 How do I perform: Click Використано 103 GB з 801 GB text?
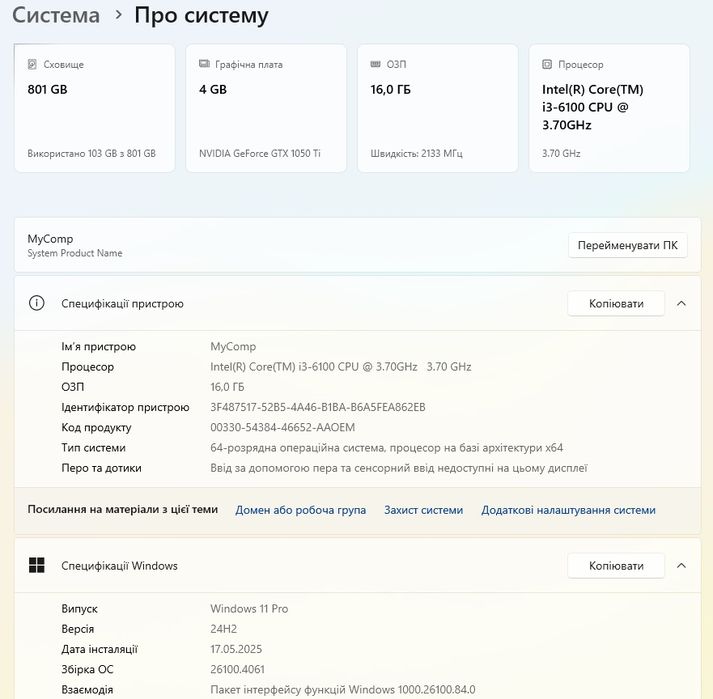tap(91, 153)
